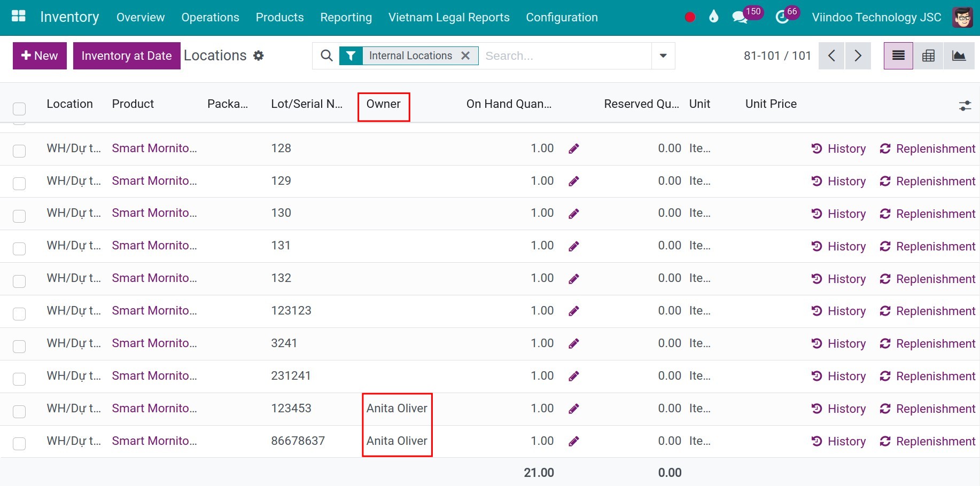
Task: Go to next page of records
Action: coord(858,56)
